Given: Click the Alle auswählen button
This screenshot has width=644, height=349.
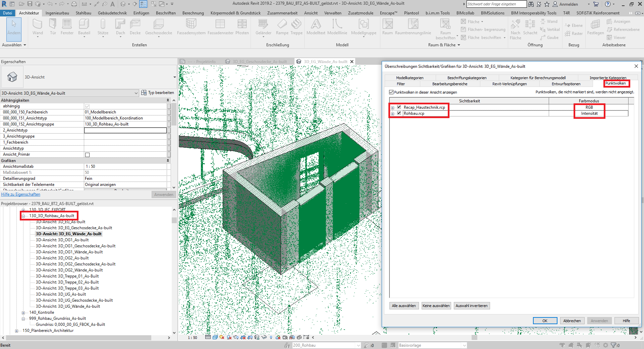Looking at the screenshot, I should [x=404, y=306].
